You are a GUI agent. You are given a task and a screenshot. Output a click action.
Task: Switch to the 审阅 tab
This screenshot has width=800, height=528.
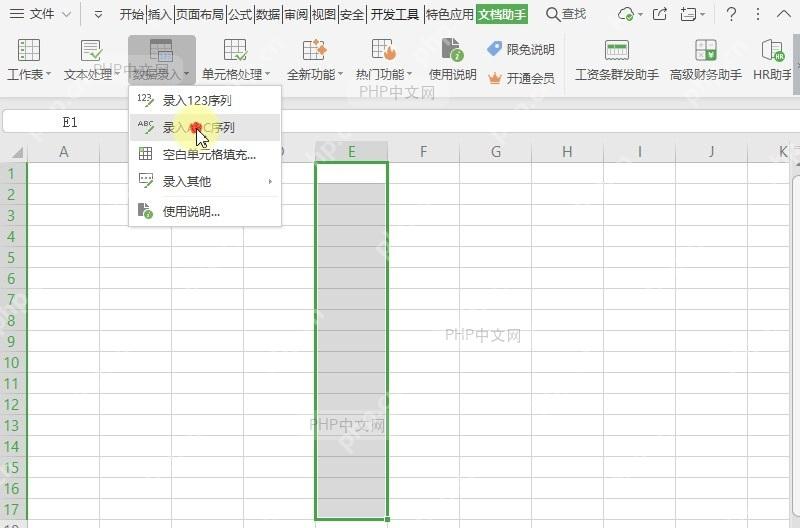click(x=296, y=14)
